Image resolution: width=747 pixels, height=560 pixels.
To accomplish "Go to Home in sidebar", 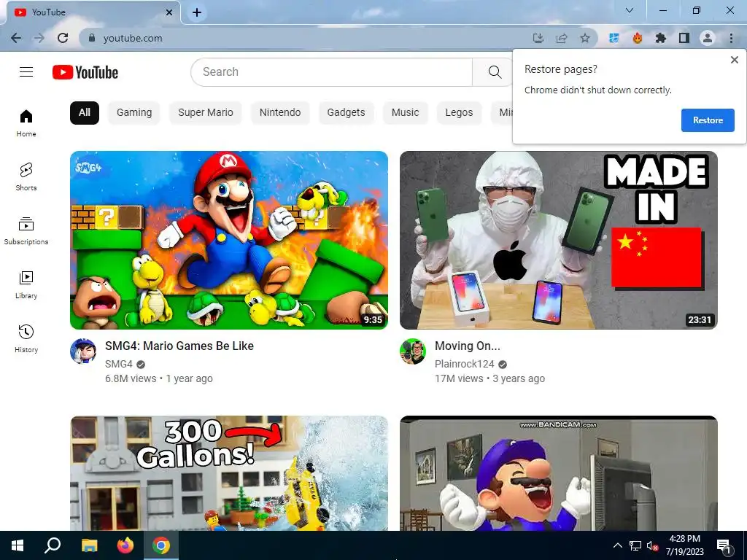I will coord(26,123).
